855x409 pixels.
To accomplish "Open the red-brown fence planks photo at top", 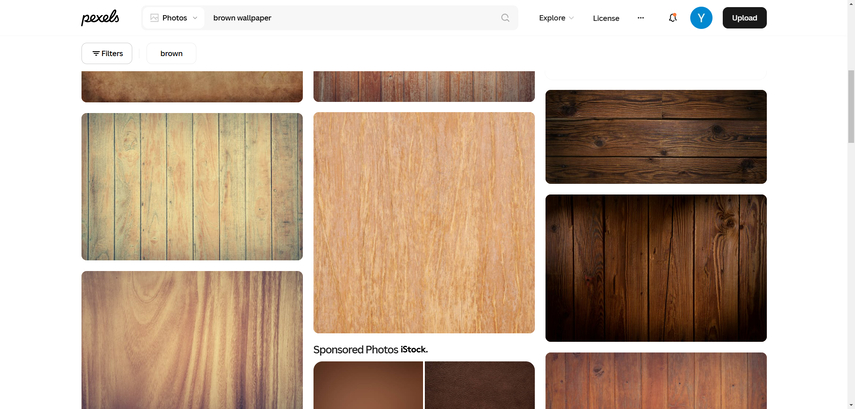I will click(424, 86).
